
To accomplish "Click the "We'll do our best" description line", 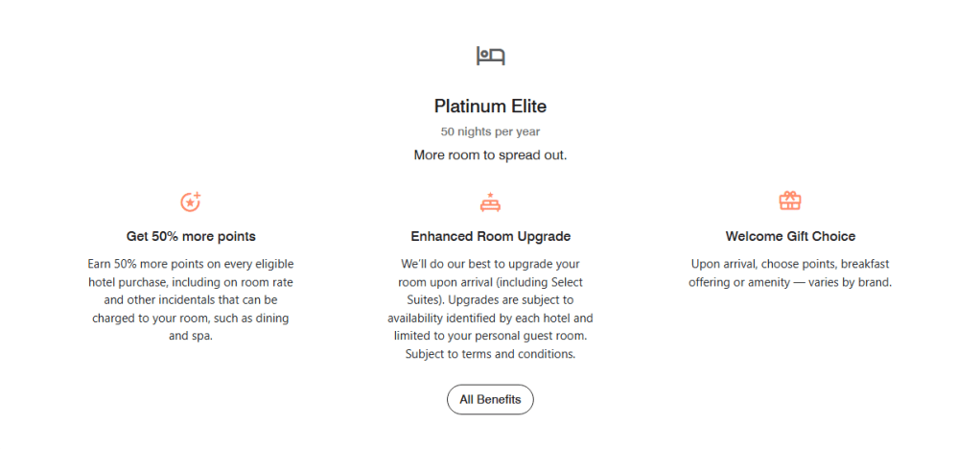I will (x=490, y=264).
